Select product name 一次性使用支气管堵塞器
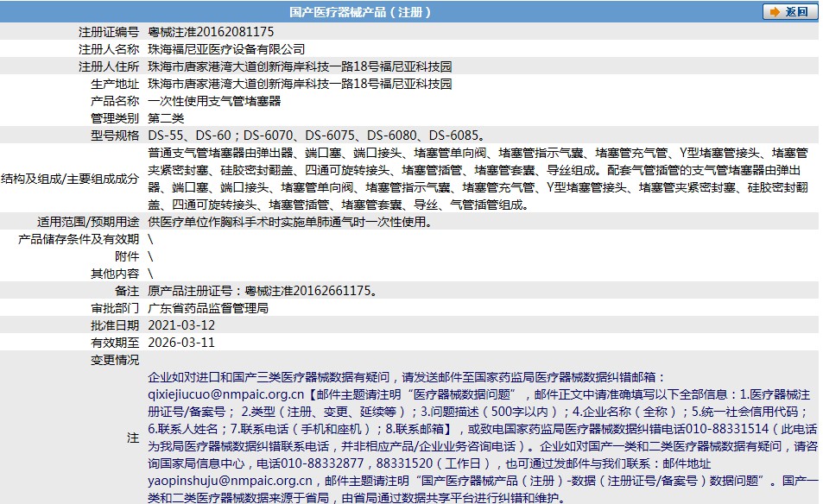The image size is (823, 504). coord(214,101)
